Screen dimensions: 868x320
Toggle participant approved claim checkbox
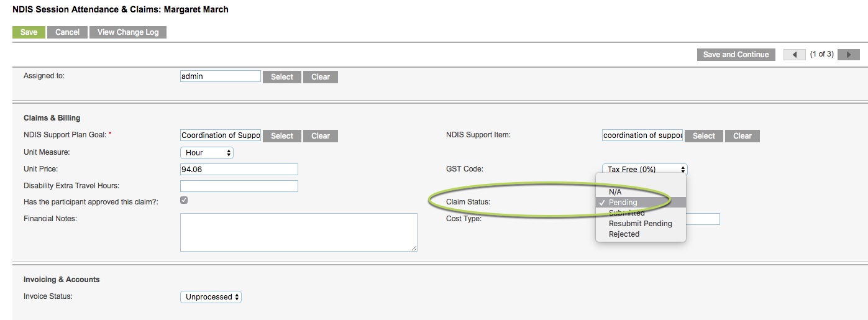184,201
